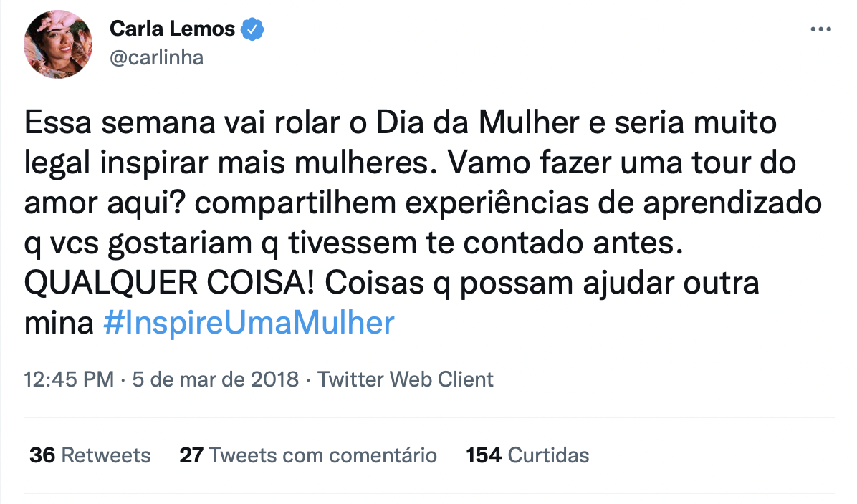Open the Twitter Web Client source link
The image size is (857, 504).
pyautogui.click(x=406, y=379)
